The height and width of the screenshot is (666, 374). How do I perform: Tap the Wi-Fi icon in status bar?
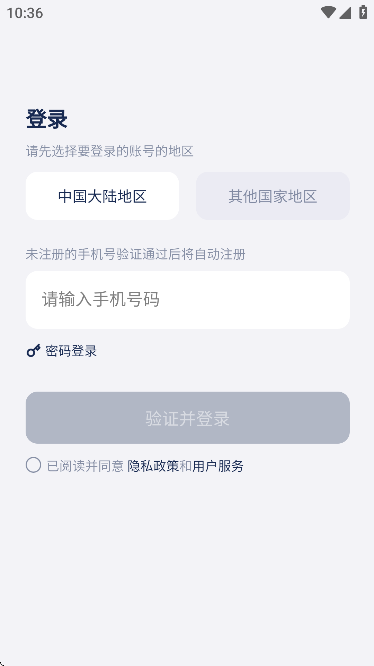coord(328,12)
